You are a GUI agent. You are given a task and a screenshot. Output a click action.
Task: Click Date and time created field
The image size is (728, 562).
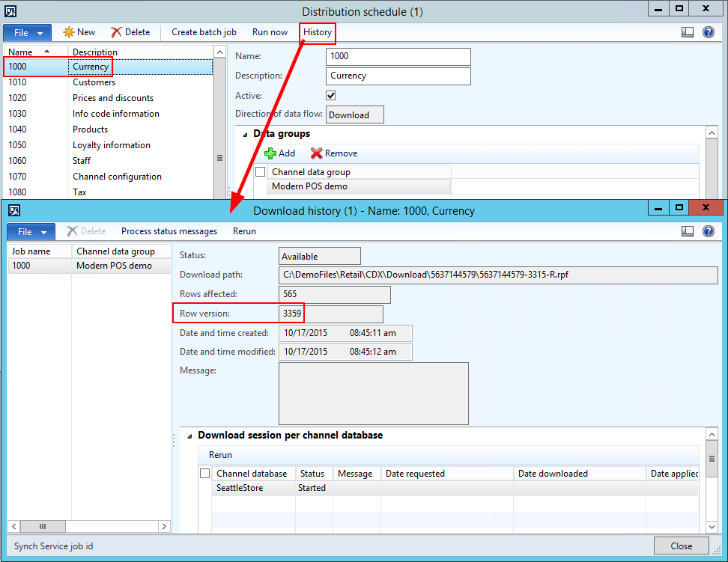click(345, 333)
